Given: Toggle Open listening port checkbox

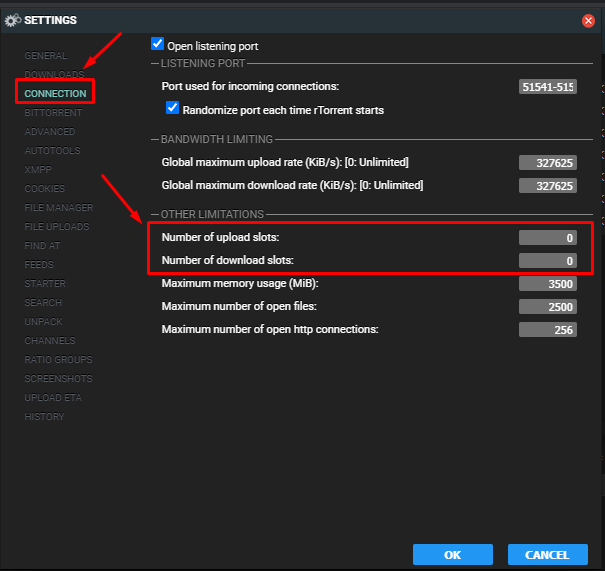Looking at the screenshot, I should 157,44.
